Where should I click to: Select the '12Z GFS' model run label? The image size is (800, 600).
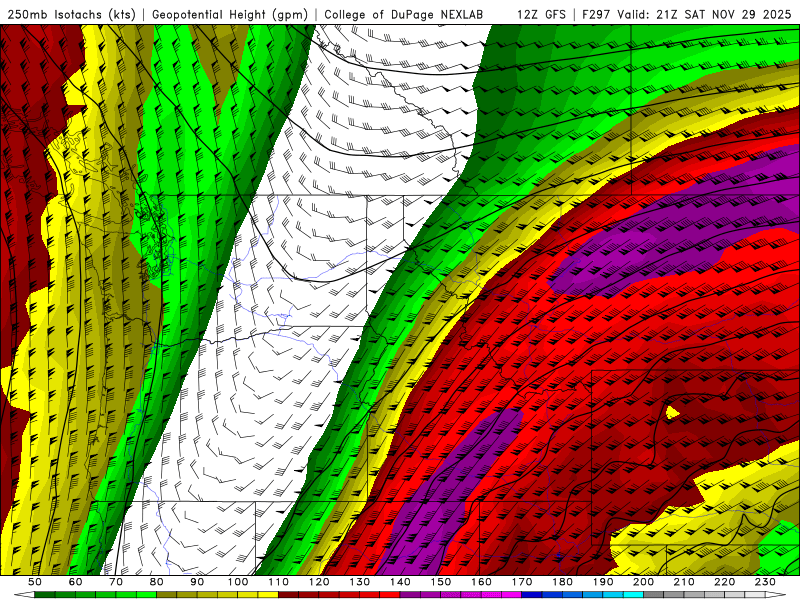coord(541,15)
